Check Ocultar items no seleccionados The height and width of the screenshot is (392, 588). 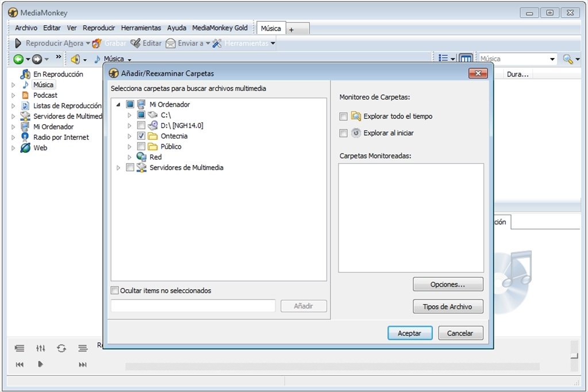[115, 290]
